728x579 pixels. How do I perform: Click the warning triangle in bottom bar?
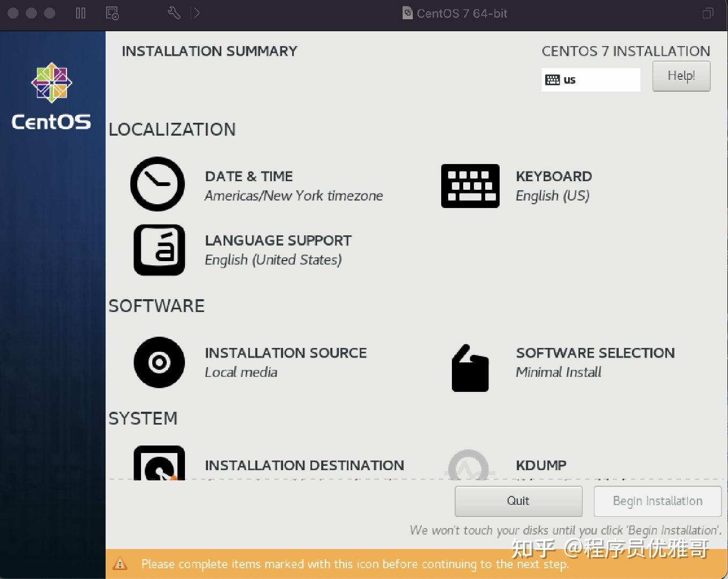click(120, 563)
